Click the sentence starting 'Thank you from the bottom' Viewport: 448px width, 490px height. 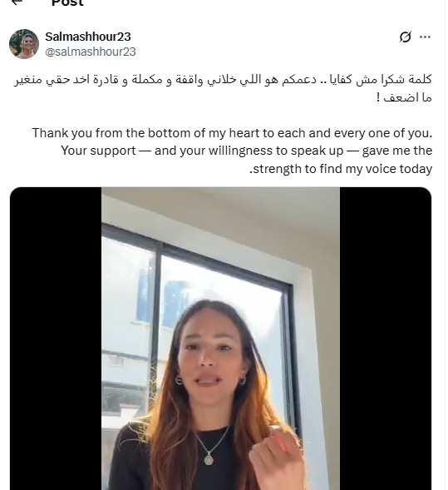click(232, 133)
